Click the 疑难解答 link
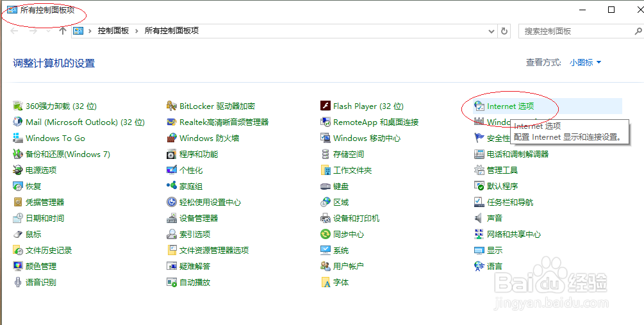Viewport: 644px width, 325px height. tap(195, 266)
